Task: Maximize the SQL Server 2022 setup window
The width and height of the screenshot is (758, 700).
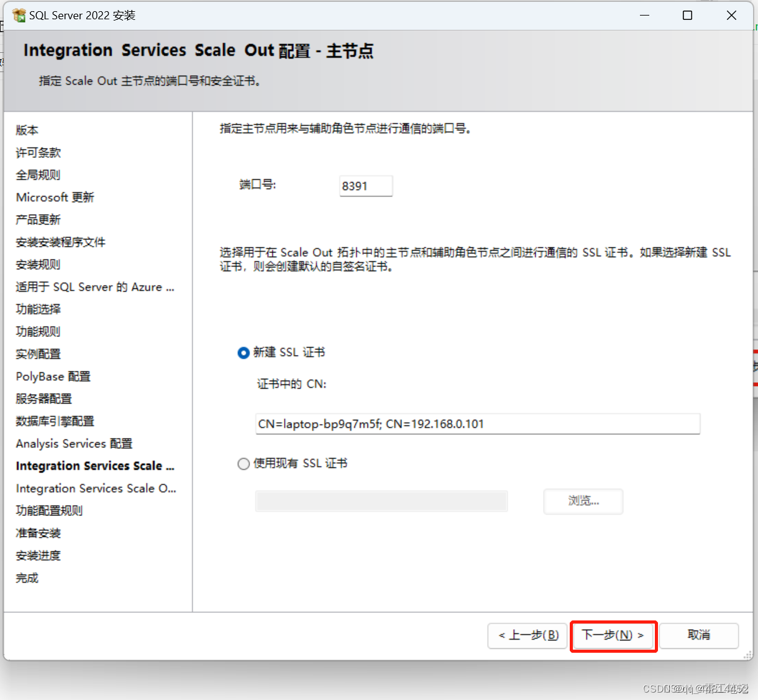Action: (687, 15)
